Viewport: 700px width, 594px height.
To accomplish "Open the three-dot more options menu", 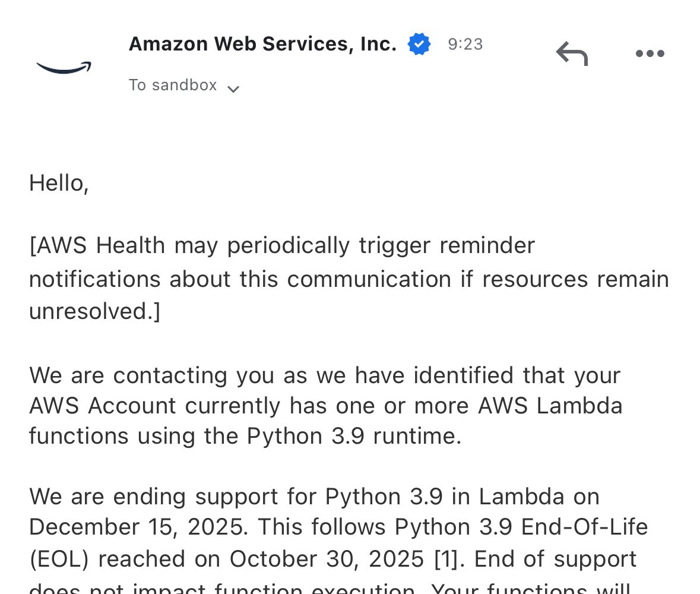I will [650, 53].
